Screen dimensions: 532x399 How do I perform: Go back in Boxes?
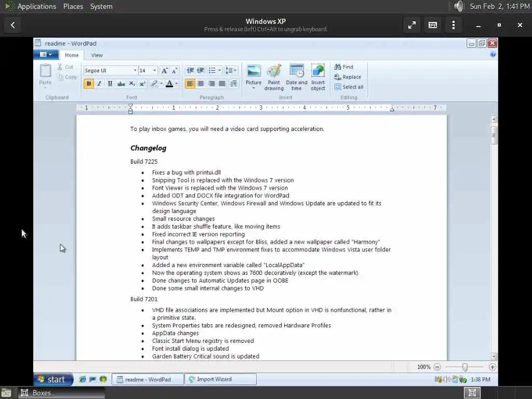(13, 25)
